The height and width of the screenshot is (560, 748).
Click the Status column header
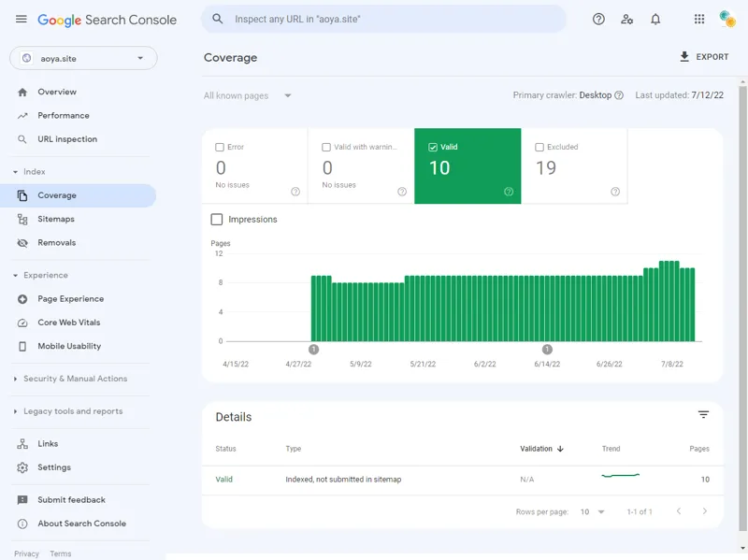pos(225,449)
